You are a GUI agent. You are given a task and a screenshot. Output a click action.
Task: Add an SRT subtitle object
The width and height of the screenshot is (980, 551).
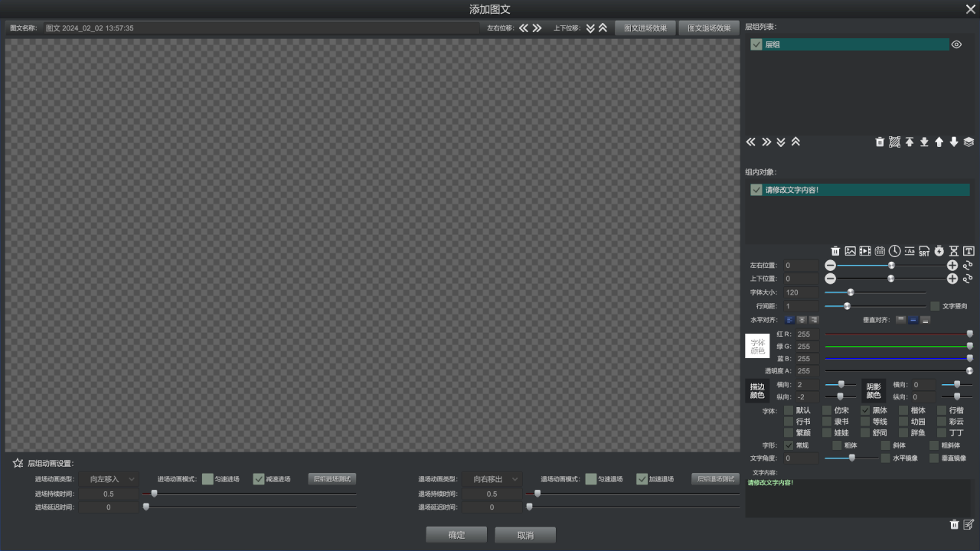[x=924, y=251]
